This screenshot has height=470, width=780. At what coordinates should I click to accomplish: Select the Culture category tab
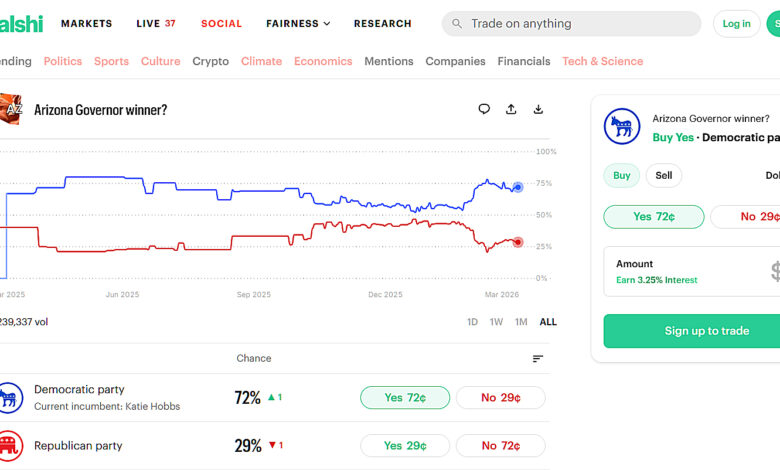click(161, 61)
